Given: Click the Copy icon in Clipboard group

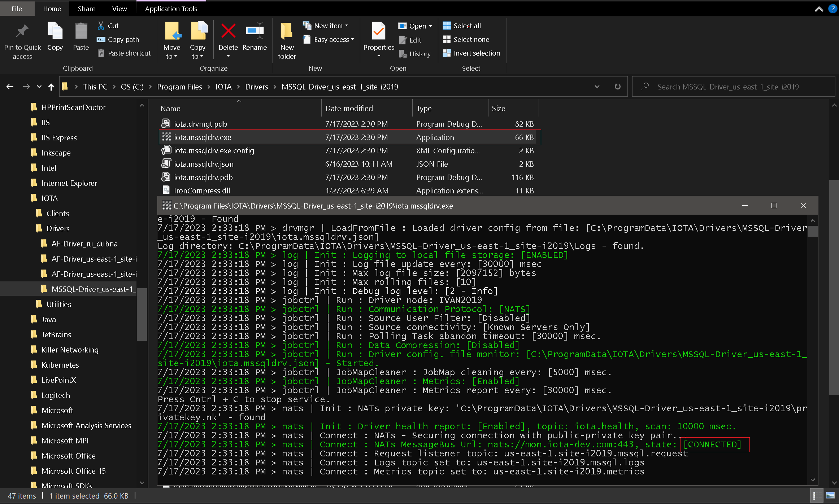Looking at the screenshot, I should click(x=55, y=31).
